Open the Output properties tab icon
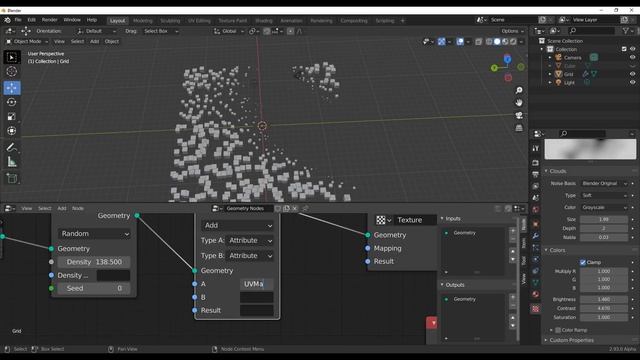This screenshot has width=640, height=360. (x=536, y=175)
